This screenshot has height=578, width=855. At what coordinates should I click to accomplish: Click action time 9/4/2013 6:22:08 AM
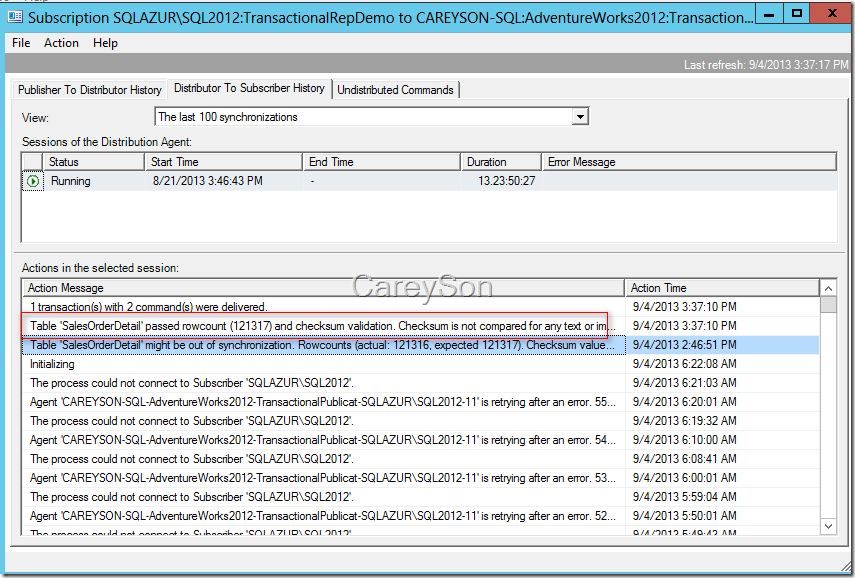tap(684, 364)
